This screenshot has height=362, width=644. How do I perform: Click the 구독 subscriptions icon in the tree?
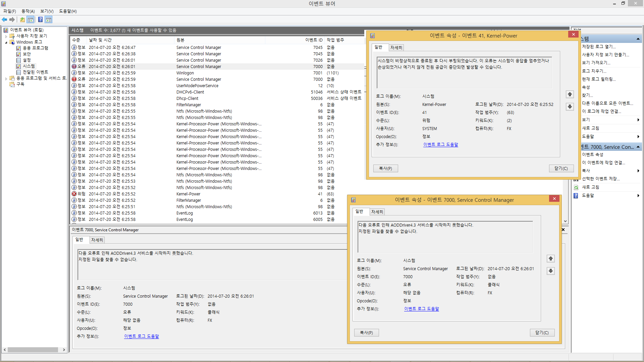[x=12, y=84]
